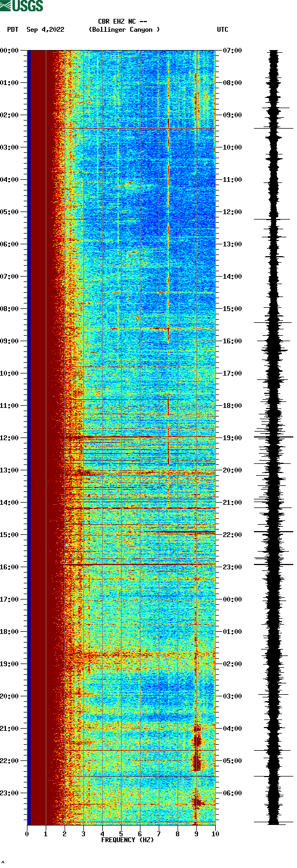Click the 9 Hz red burst near 22:00 PDT
The height and width of the screenshot is (868, 297).
click(x=196, y=763)
